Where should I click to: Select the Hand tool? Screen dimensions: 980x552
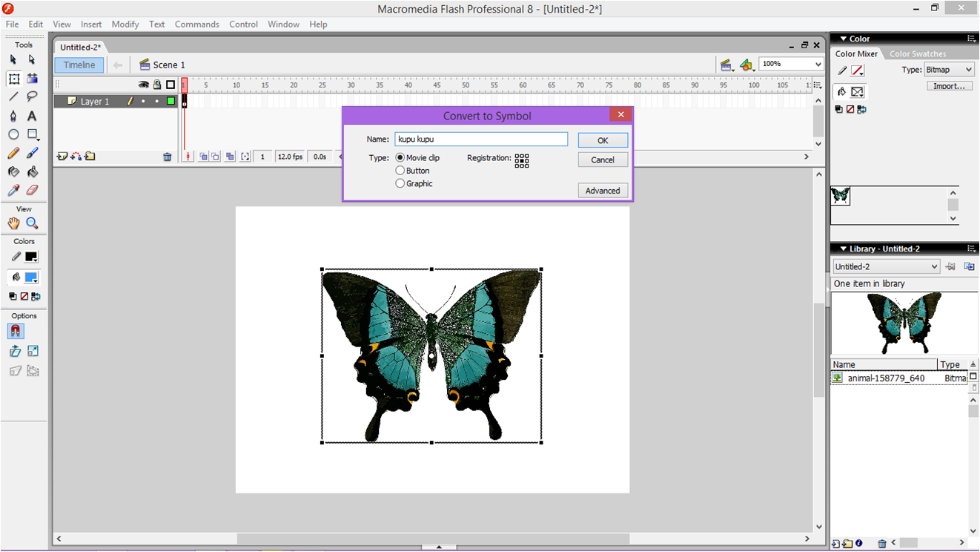[13, 223]
